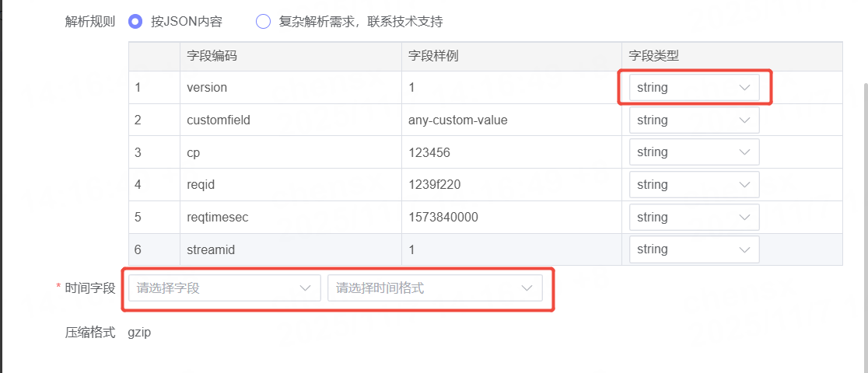Screen dimensions: 868x373
Task: Open the 请选择时间格式 dropdown
Action: click(434, 288)
